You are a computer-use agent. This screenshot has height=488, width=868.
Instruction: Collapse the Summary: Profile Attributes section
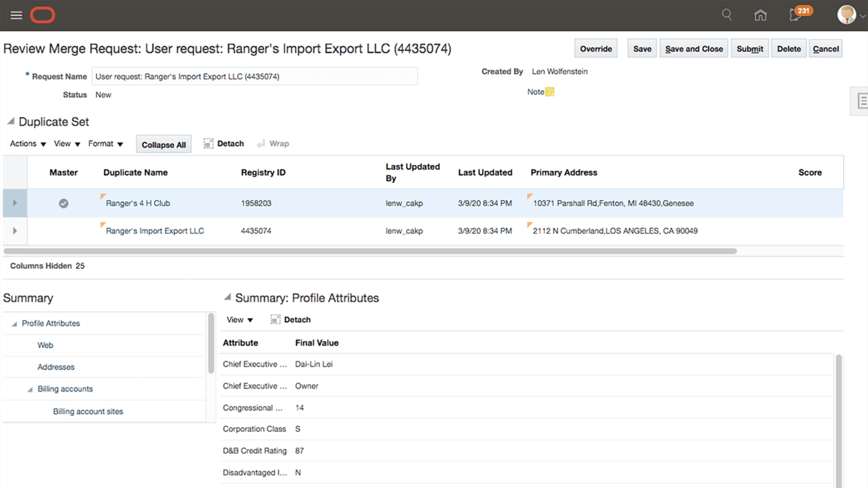coord(228,297)
